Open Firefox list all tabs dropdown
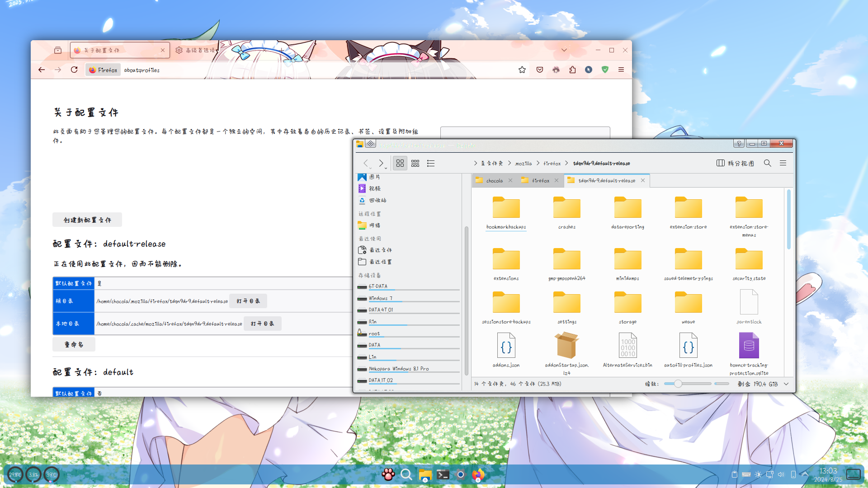This screenshot has height=488, width=868. (x=564, y=50)
